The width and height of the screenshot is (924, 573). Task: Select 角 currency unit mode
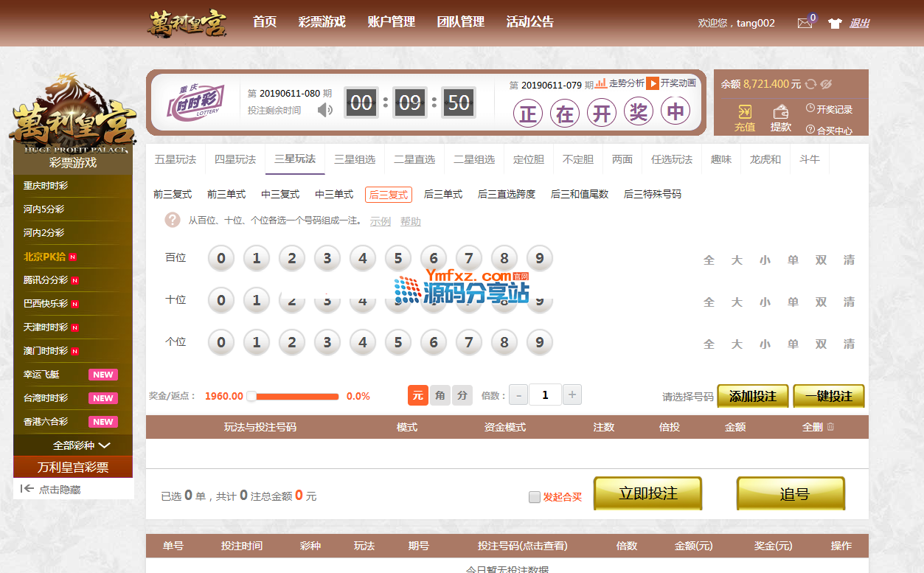tap(440, 395)
